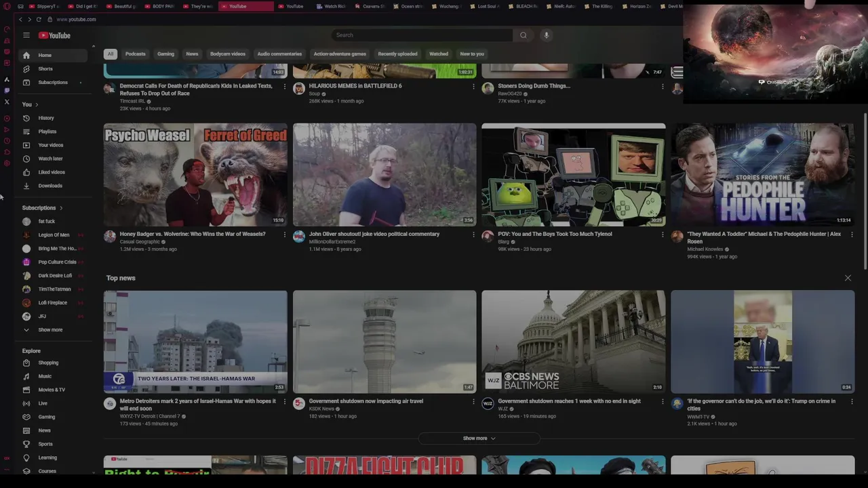Open options for Pedophile Hunter video

tap(852, 235)
